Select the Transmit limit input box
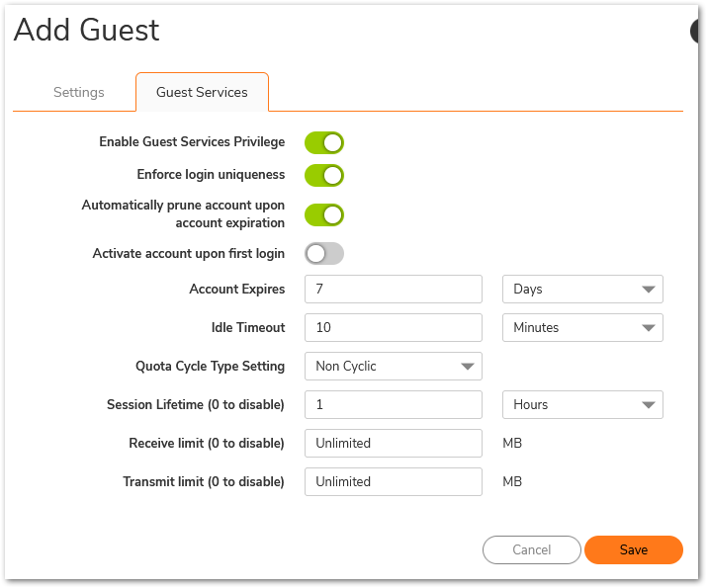Image resolution: width=707 pixels, height=588 pixels. tap(393, 481)
